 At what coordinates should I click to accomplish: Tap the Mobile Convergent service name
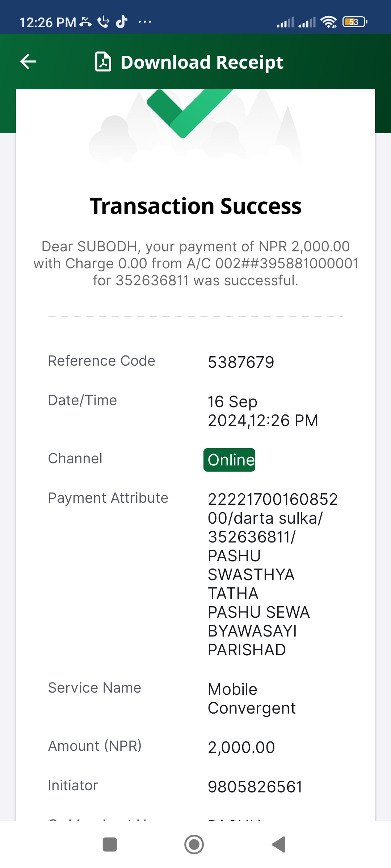tap(252, 698)
